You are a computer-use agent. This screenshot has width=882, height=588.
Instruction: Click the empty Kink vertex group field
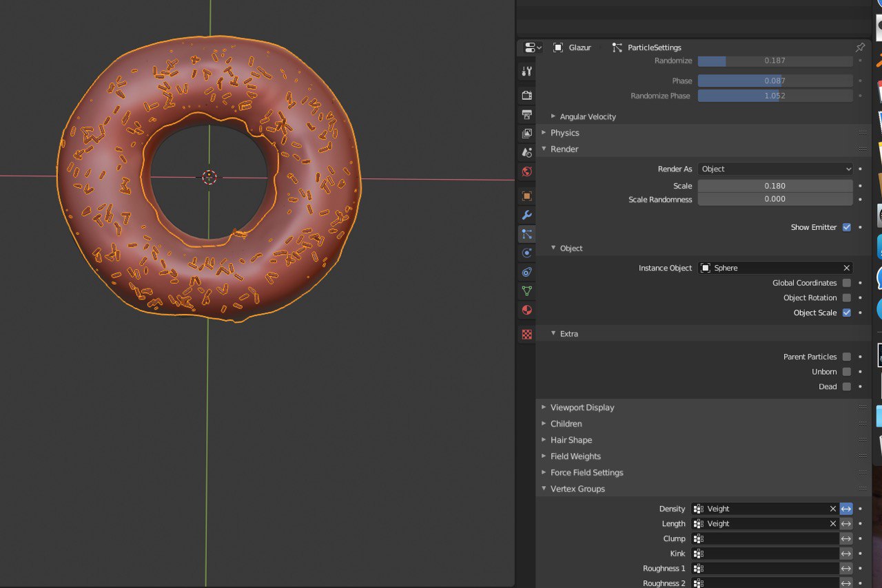[765, 554]
